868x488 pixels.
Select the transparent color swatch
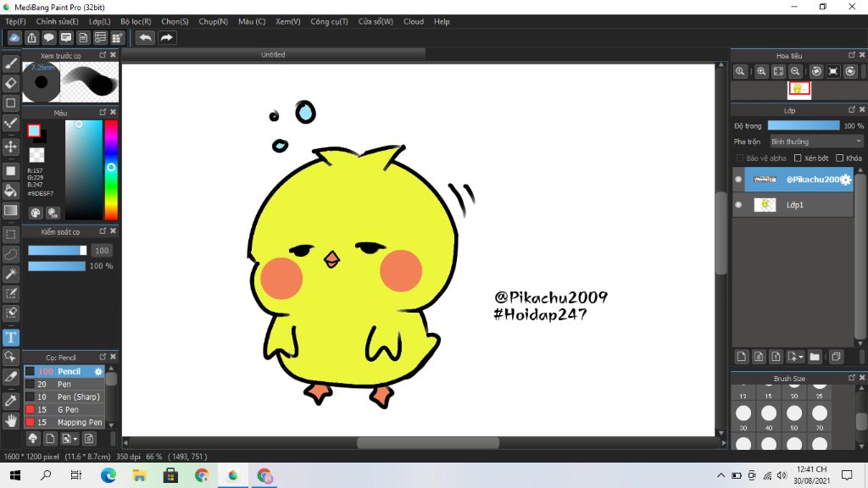click(36, 154)
